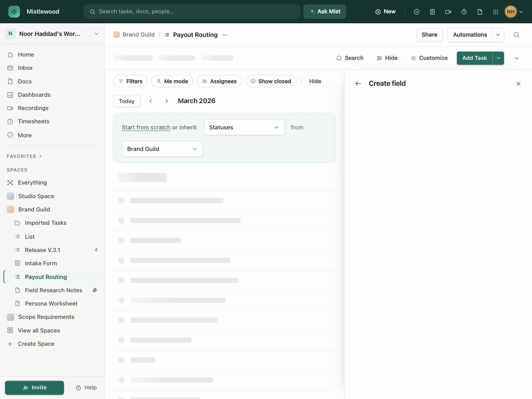Go to the next month

pyautogui.click(x=167, y=101)
